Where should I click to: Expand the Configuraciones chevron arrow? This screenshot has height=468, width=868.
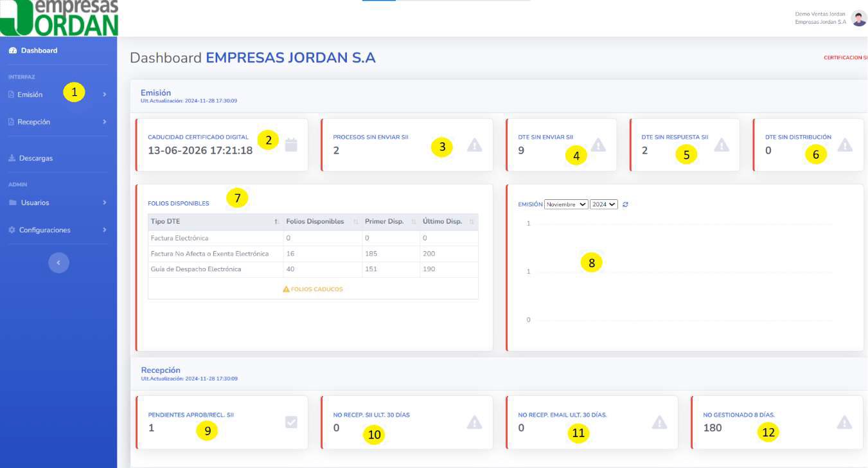pos(105,230)
